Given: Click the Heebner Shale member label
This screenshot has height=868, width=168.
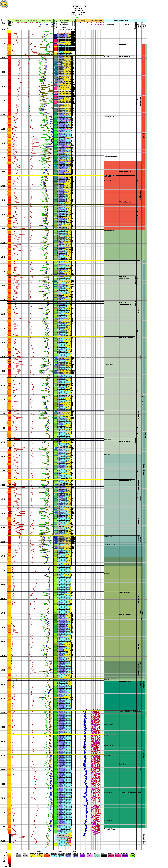Looking at the screenshot, I should point(108,365).
